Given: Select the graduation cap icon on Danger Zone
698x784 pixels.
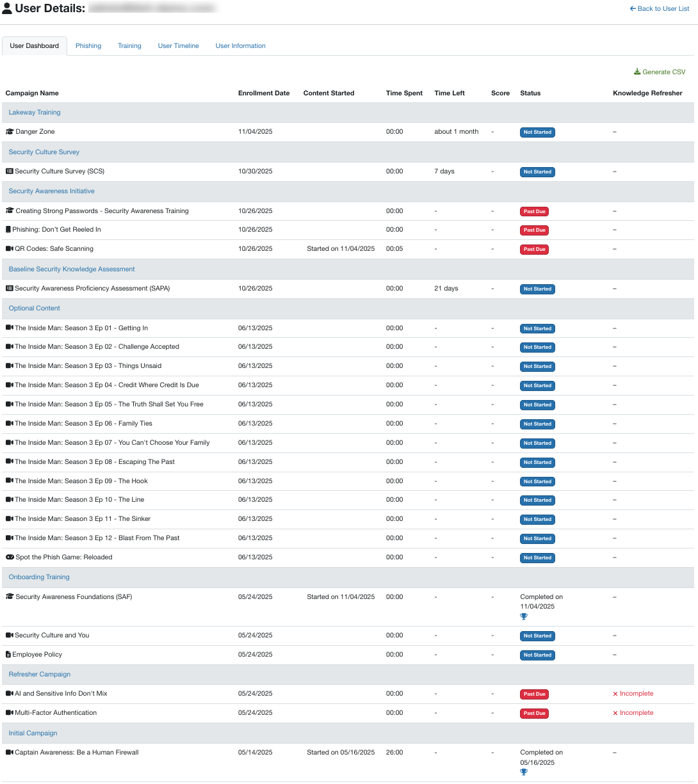Looking at the screenshot, I should point(9,132).
